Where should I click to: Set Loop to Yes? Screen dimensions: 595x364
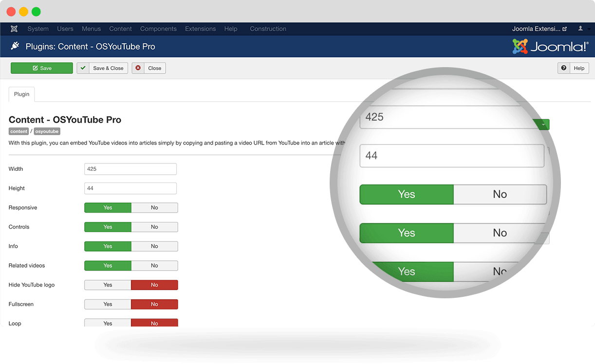[108, 323]
